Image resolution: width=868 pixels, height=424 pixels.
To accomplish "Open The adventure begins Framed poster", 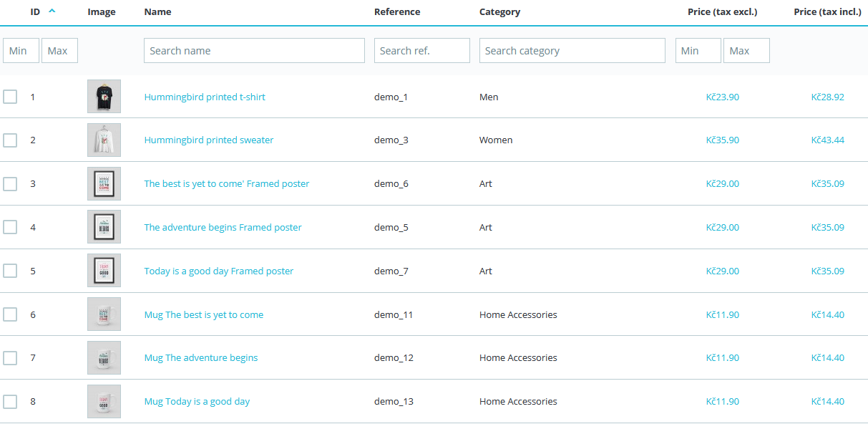I will coord(223,227).
